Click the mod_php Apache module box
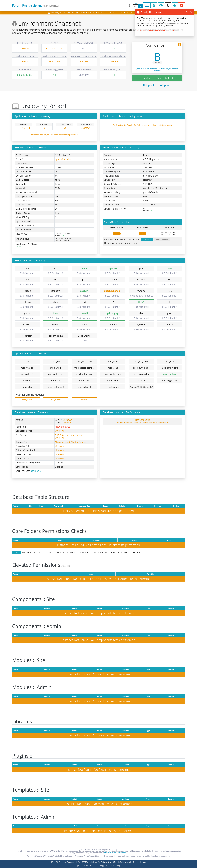The image size is (197, 868). coord(27,387)
